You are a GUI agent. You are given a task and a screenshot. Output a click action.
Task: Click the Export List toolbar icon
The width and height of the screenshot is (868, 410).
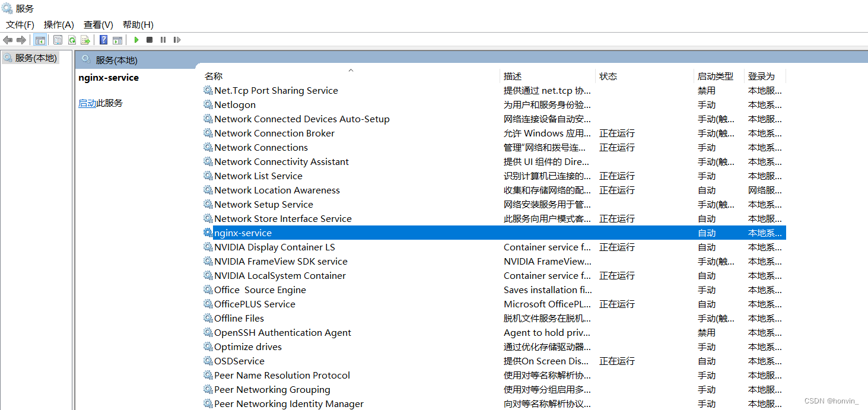coord(85,40)
